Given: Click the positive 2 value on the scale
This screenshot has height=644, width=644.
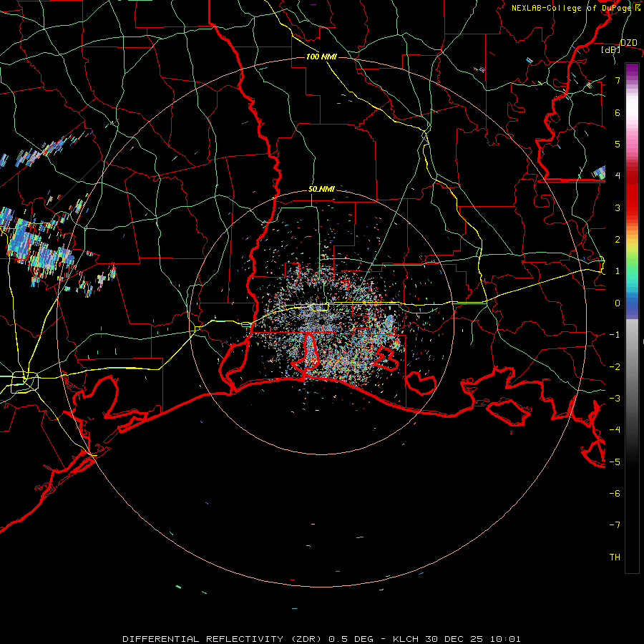Looking at the screenshot, I should coord(618,240).
